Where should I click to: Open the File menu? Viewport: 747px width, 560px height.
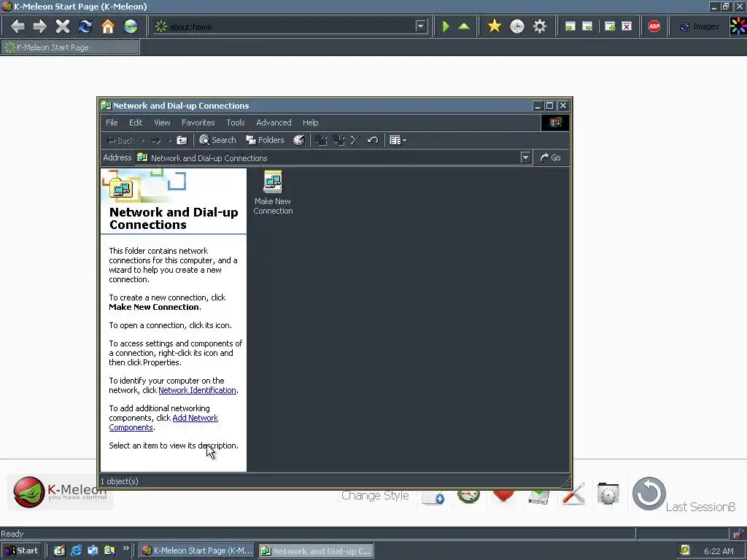[112, 122]
